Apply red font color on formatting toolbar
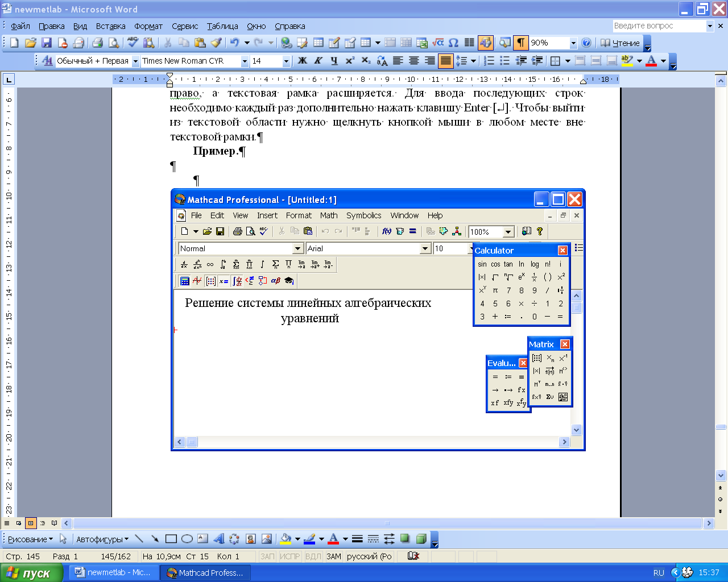 pos(652,60)
